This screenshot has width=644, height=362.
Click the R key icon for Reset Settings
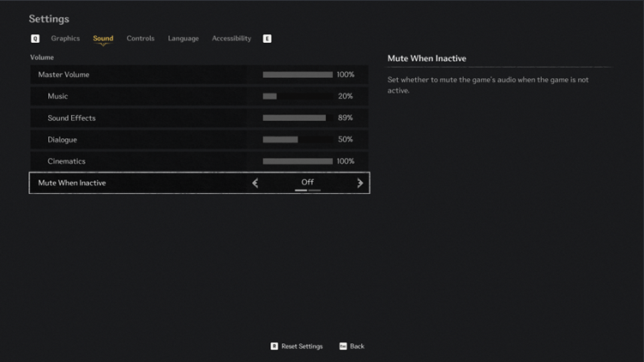[274, 347]
